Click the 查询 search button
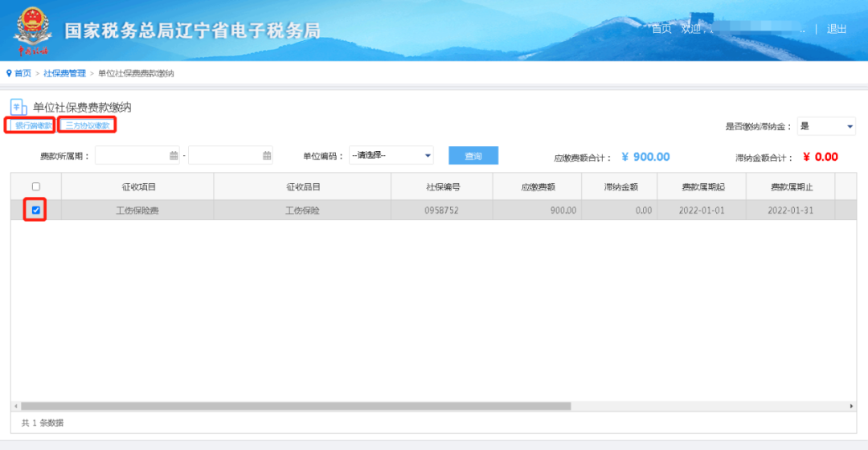 [473, 156]
